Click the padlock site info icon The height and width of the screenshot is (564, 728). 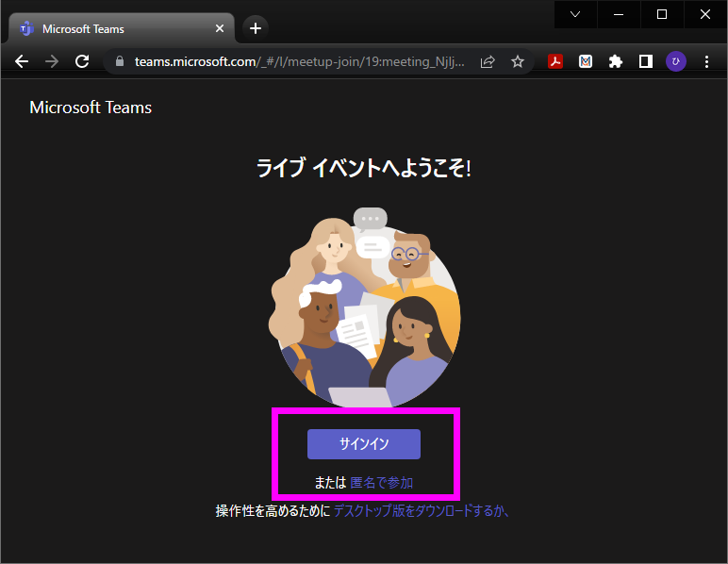(x=120, y=61)
